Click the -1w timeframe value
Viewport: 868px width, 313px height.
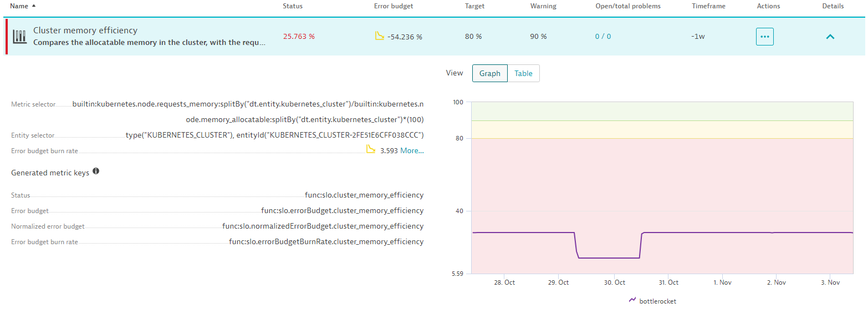tap(698, 37)
